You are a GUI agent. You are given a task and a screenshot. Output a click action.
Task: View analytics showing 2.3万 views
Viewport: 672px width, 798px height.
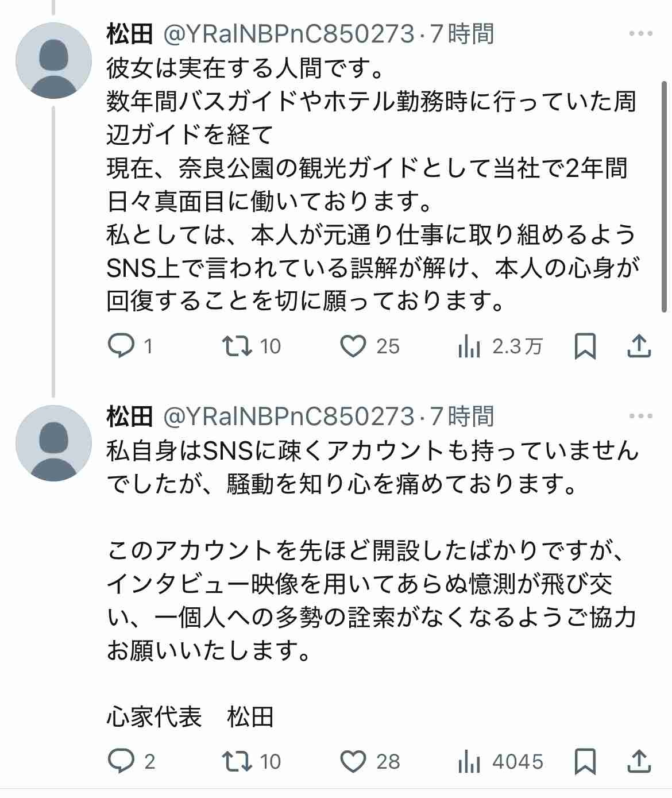469,346
